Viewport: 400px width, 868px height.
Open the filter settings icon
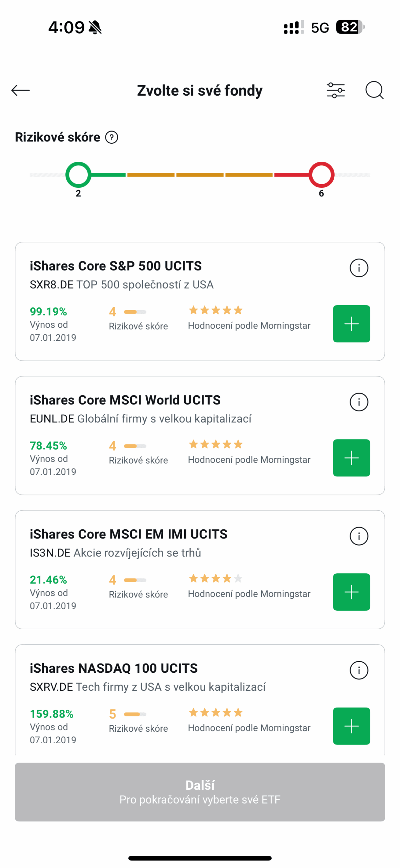335,90
